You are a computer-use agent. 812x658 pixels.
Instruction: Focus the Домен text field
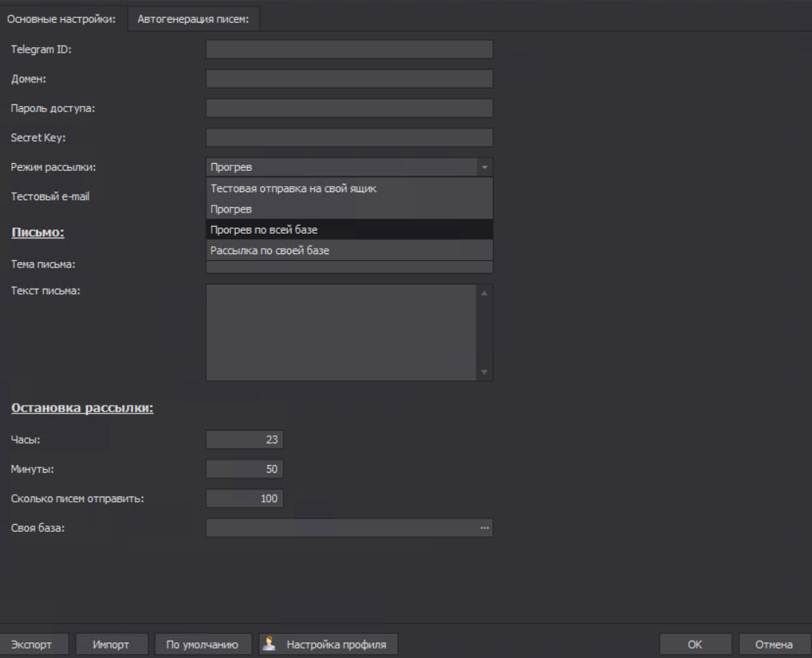[350, 78]
